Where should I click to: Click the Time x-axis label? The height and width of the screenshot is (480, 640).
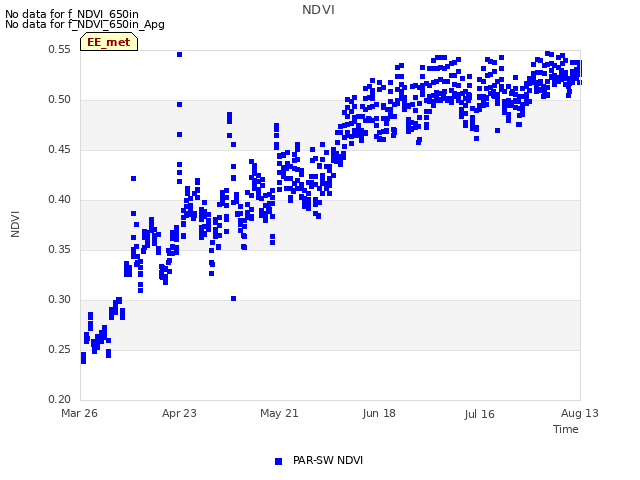click(566, 429)
